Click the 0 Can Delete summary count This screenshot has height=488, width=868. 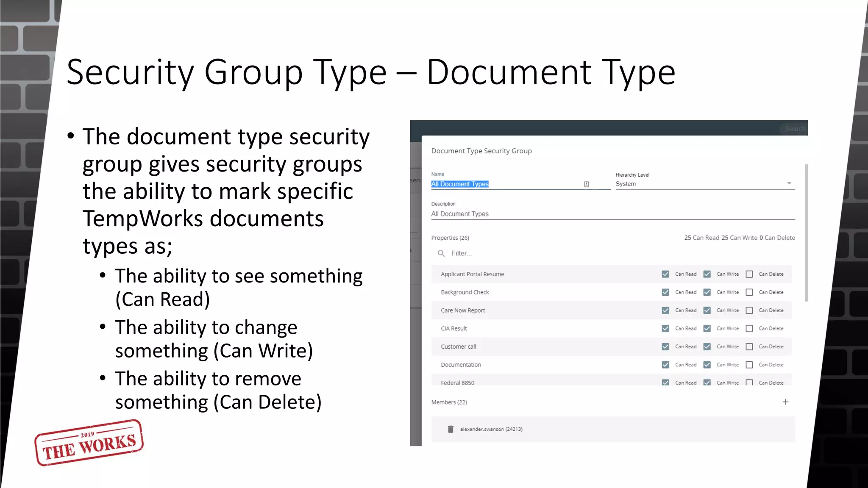(x=777, y=238)
